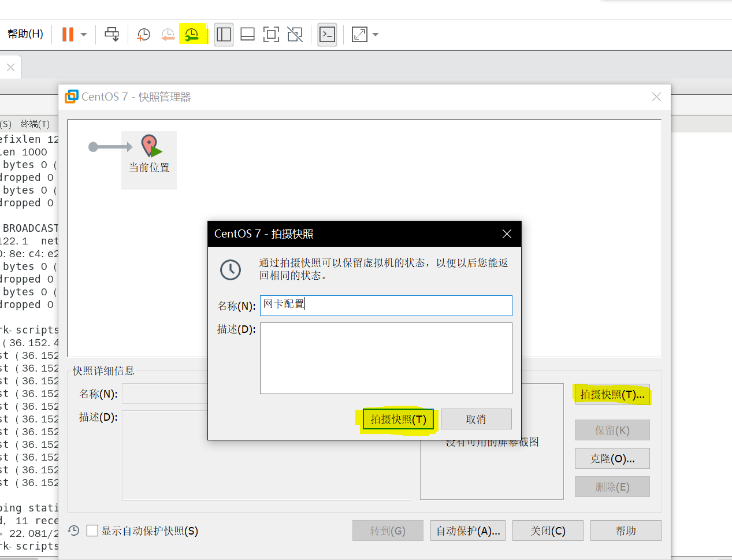Image resolution: width=732 pixels, height=560 pixels.
Task: Open the 终端(T) menu in the terminal window
Action: pos(35,124)
